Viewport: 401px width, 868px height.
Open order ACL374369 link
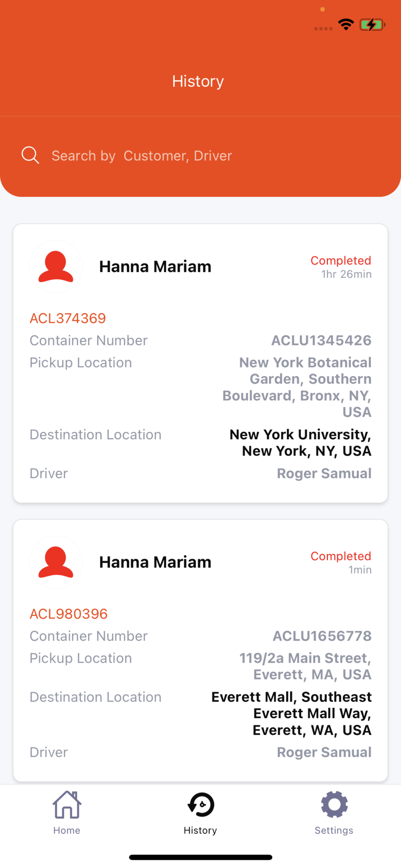pyautogui.click(x=68, y=318)
